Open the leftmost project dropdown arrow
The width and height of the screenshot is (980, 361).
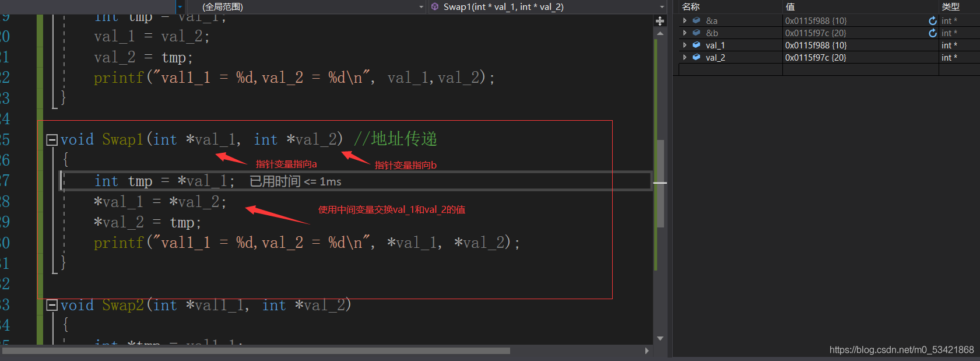[x=180, y=7]
